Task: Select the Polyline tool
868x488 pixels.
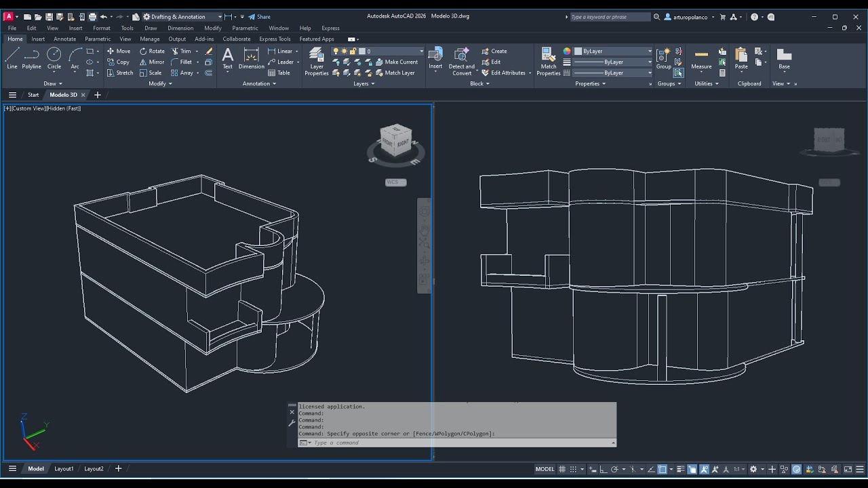Action: tap(31, 58)
